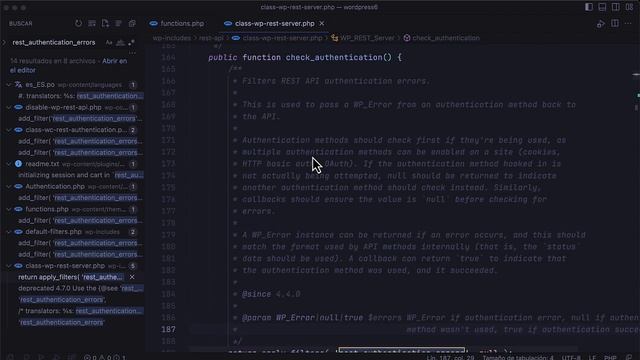This screenshot has height=360, width=640.
Task: Collapse all search results
Action: tap(132, 24)
